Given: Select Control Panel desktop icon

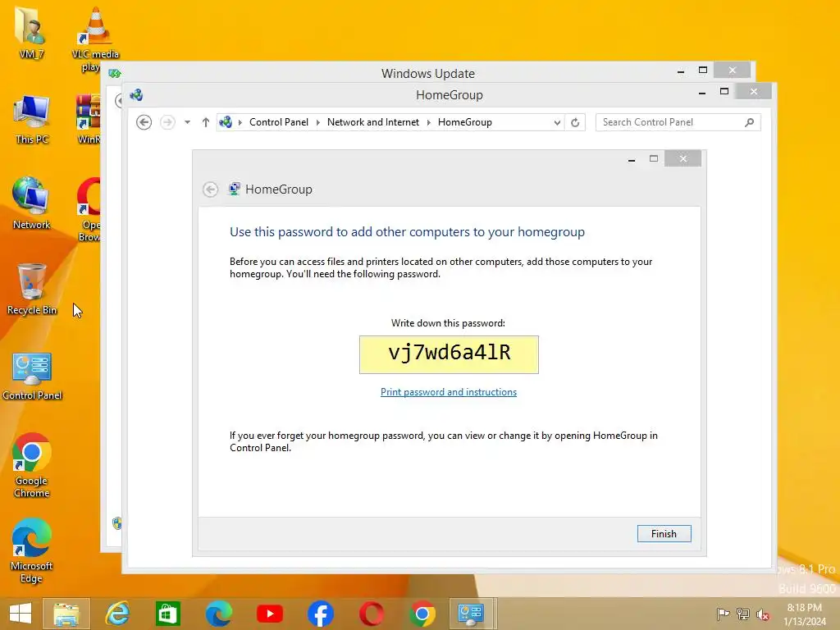Looking at the screenshot, I should [x=32, y=376].
